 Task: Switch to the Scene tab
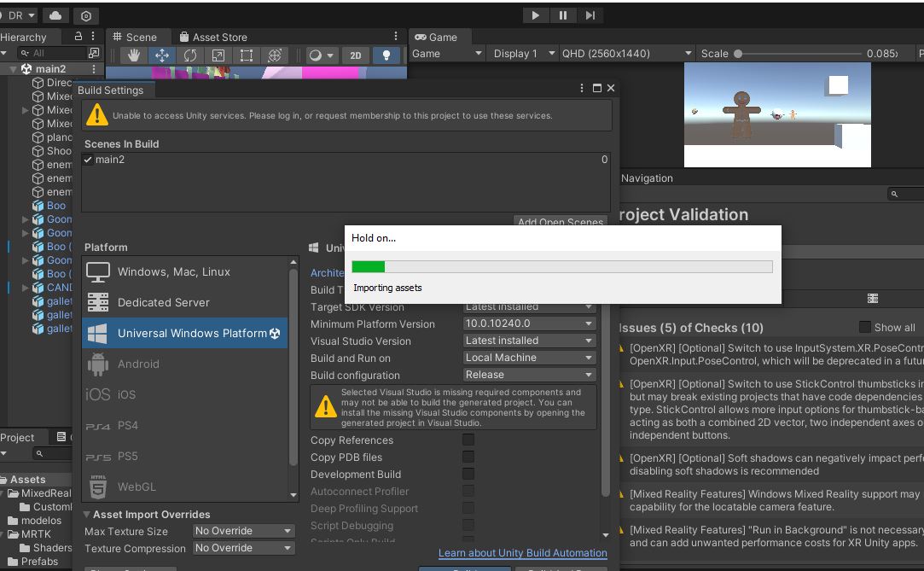[x=135, y=37]
